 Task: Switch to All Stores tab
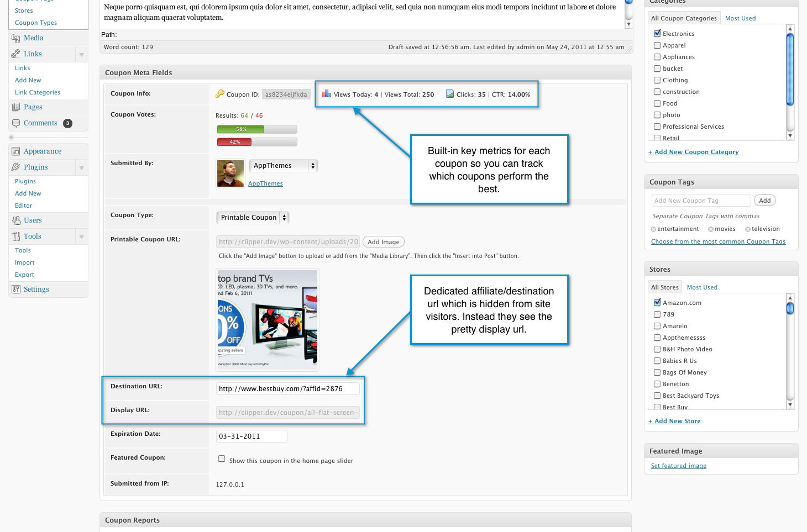pos(665,287)
